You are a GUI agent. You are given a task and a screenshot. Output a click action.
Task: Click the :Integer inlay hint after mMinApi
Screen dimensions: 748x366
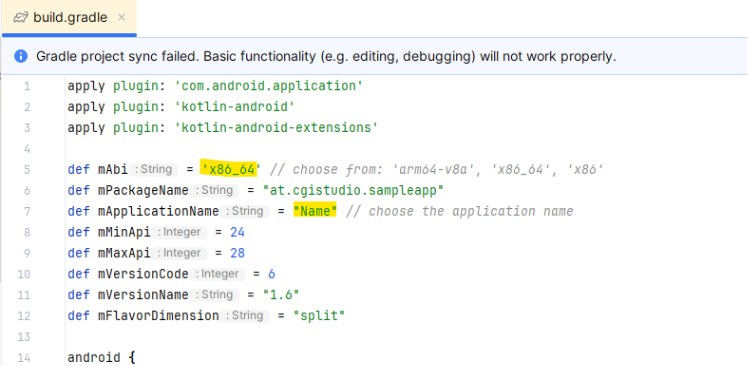179,232
